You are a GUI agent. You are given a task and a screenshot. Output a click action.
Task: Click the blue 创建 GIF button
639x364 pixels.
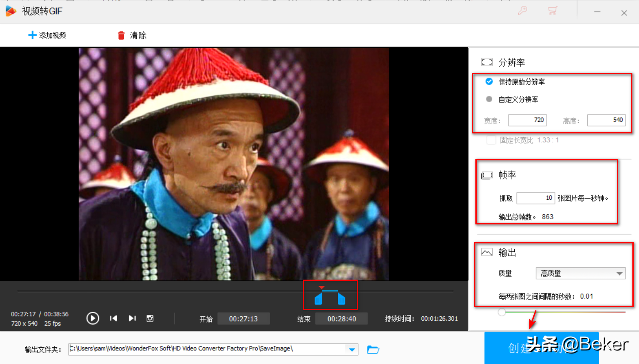pyautogui.click(x=541, y=348)
